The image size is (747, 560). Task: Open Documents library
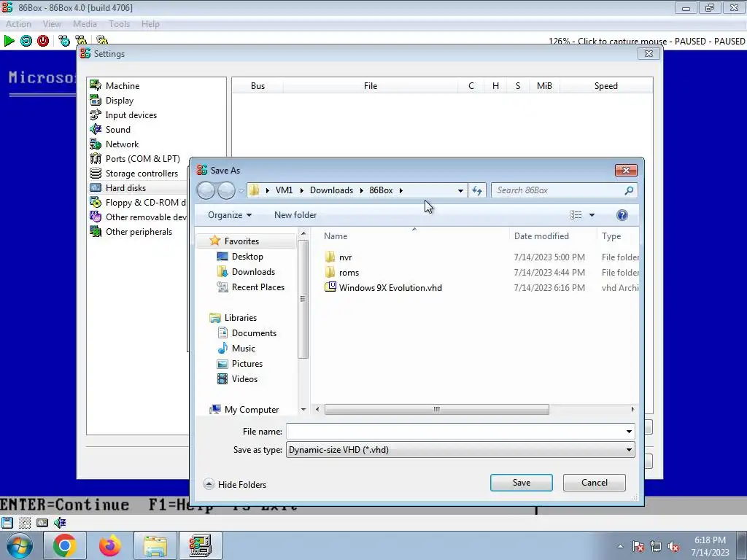pos(254,333)
